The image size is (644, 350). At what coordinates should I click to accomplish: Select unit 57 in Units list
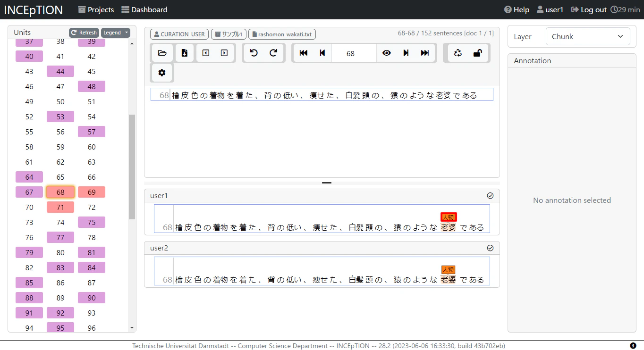[x=92, y=132]
